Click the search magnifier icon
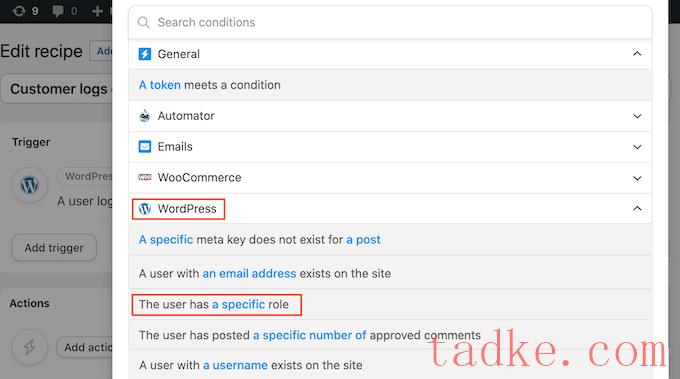Image resolution: width=680 pixels, height=379 pixels. pos(144,22)
